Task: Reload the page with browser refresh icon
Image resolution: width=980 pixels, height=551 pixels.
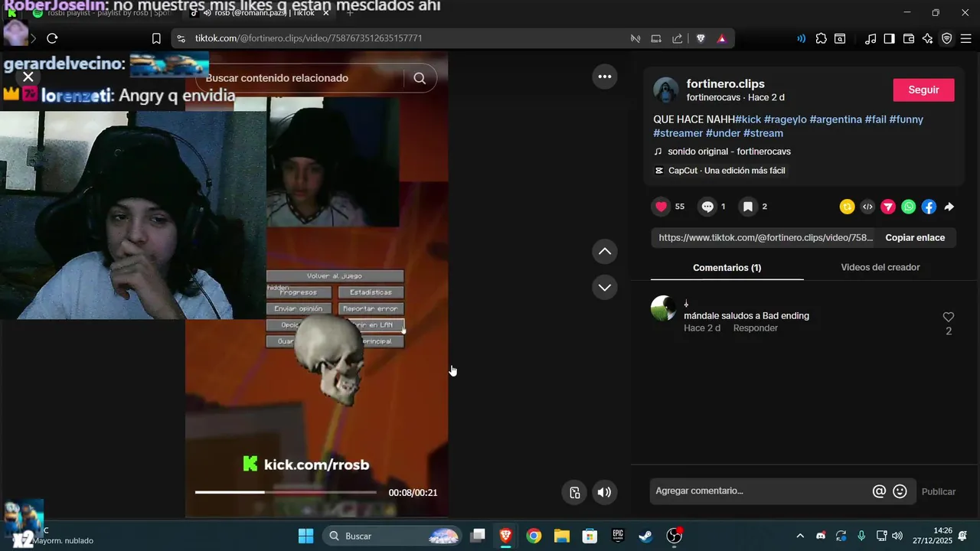Action: click(52, 38)
